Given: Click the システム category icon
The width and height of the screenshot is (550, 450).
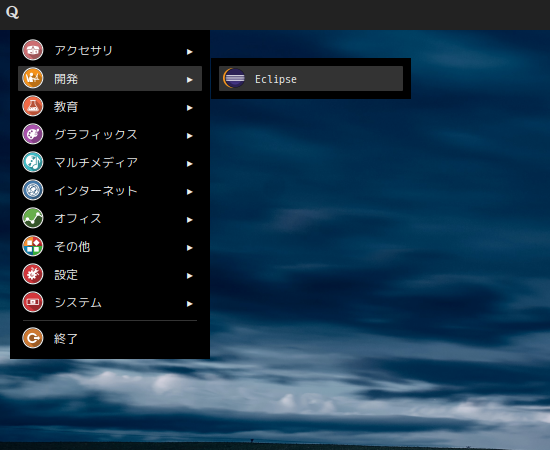Looking at the screenshot, I should pos(33,303).
